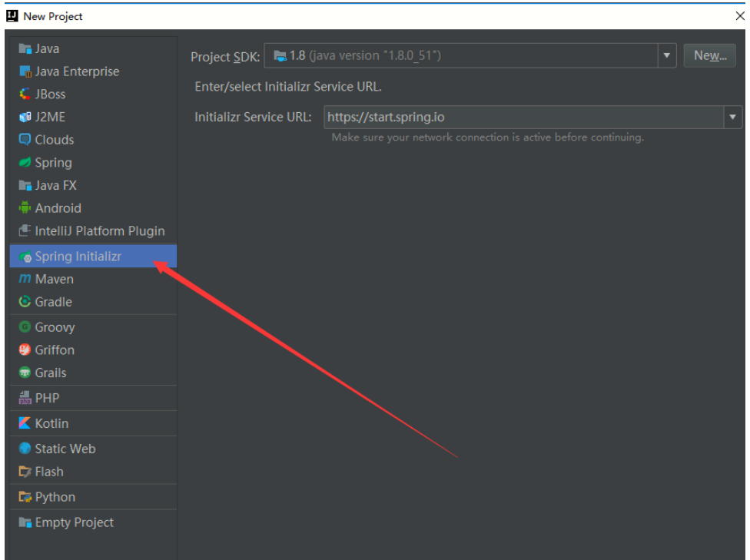The image size is (750, 560).
Task: Click the Spring leaf icon
Action: [25, 163]
